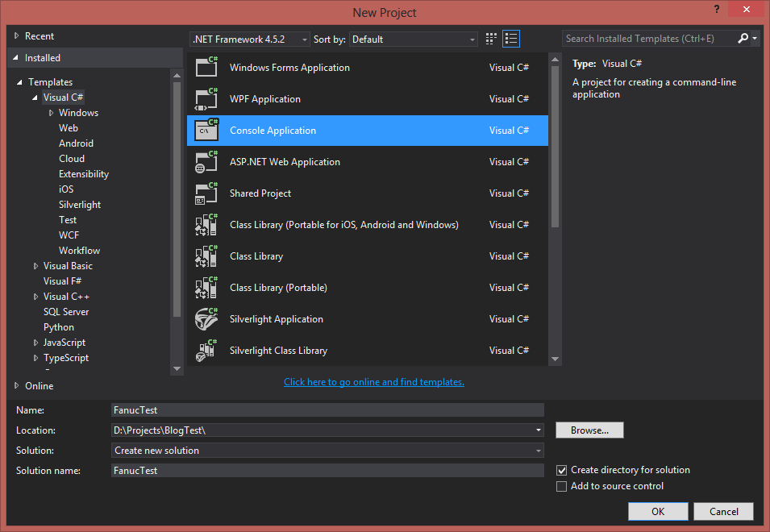
Task: Select the 'ASP.NET Web Application' template name
Action: click(285, 162)
